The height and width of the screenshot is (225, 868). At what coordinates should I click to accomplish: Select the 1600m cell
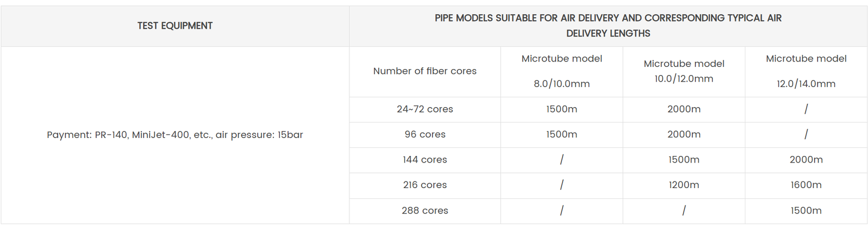point(806,185)
